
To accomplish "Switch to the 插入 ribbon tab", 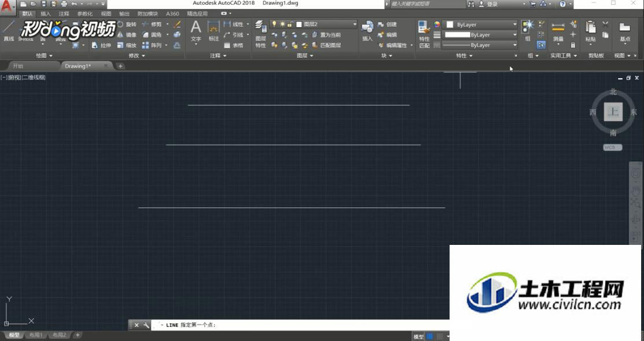I will click(x=46, y=13).
